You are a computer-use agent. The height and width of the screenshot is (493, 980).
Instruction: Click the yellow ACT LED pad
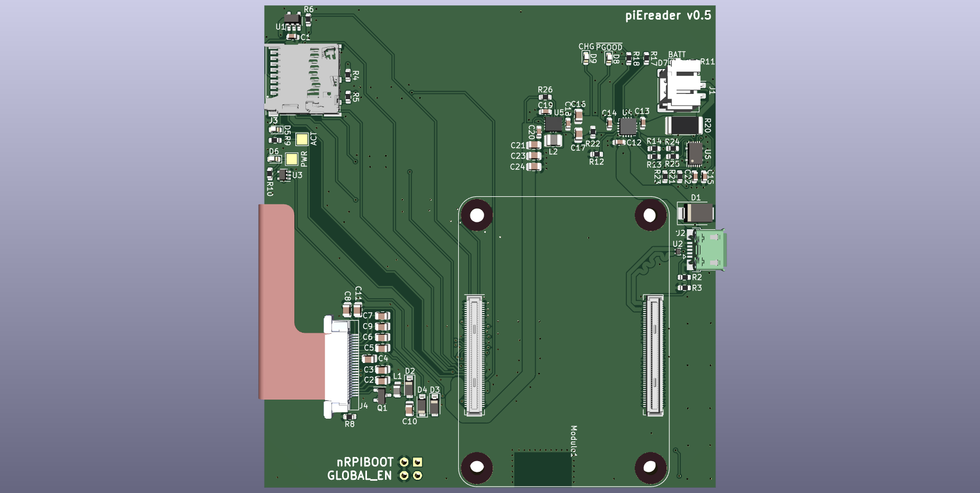(302, 140)
